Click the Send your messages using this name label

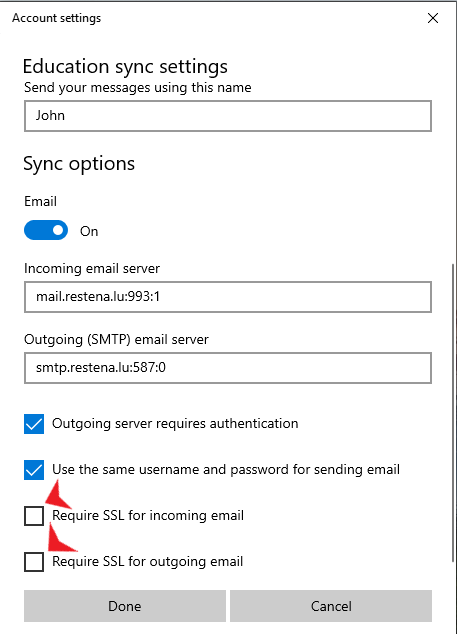click(x=138, y=88)
